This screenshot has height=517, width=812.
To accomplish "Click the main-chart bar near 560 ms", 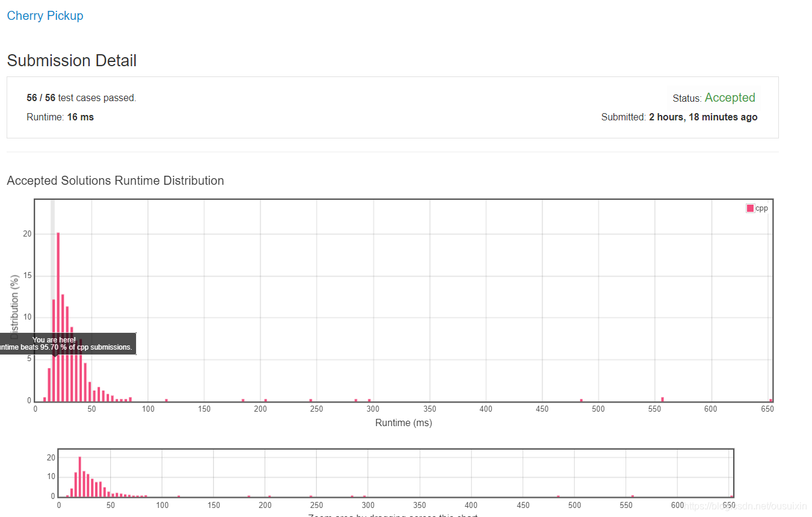I will click(x=662, y=399).
